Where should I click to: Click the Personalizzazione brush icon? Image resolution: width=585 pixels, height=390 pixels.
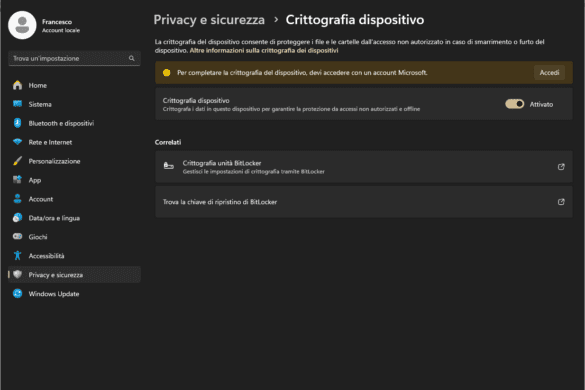point(18,161)
